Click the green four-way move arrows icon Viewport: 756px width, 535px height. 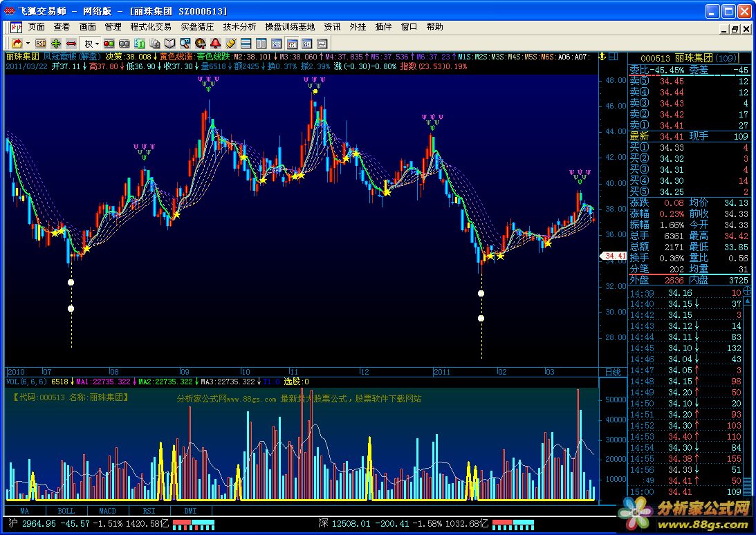tap(56, 44)
